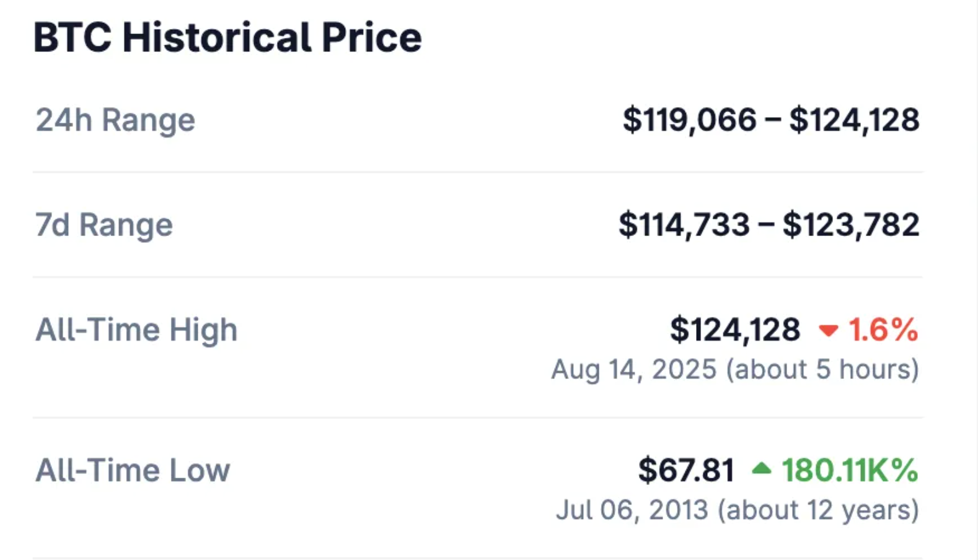Select the $123,782 7d high value
Viewport: 978px width, 560px height.
point(851,225)
